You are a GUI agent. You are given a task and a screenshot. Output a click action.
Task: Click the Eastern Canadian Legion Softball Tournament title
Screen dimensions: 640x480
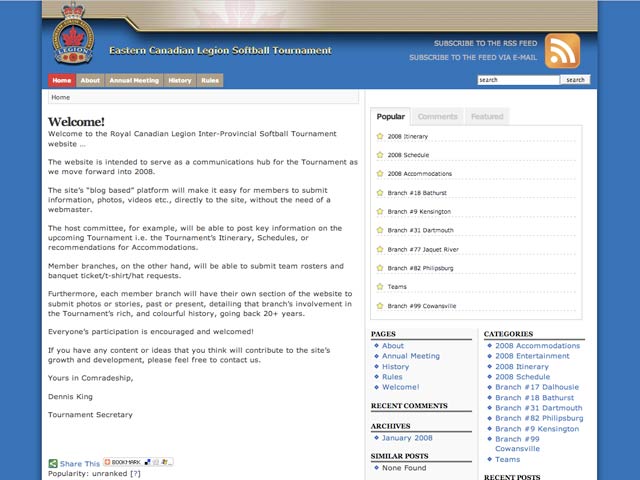click(x=220, y=51)
